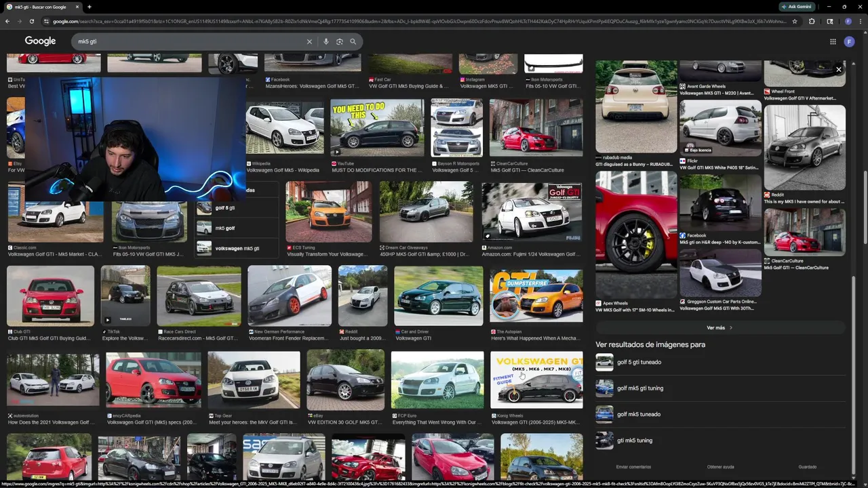Open the Car and Driver green GTI image
The height and width of the screenshot is (488, 868).
click(x=438, y=296)
